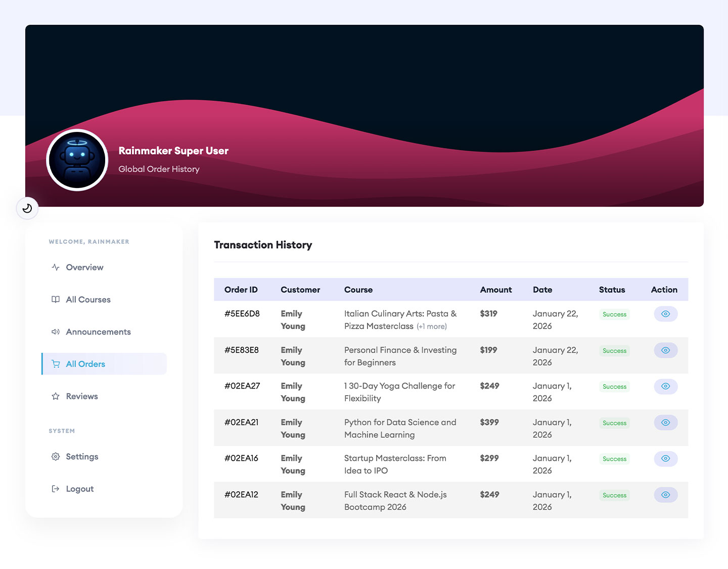View details of order #5E83E8
The height and width of the screenshot is (569, 728).
(665, 350)
